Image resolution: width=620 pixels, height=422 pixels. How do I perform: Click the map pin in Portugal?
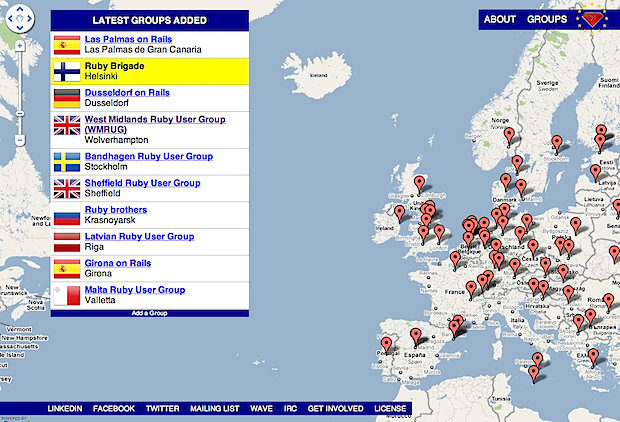(x=386, y=344)
